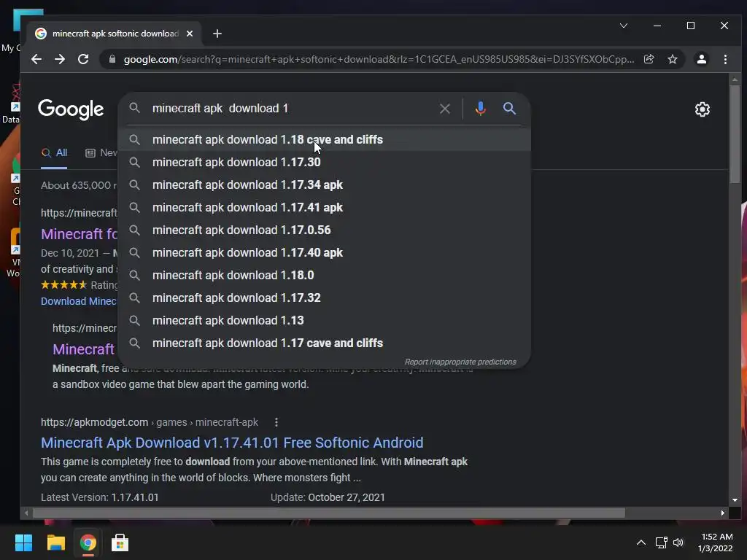Image resolution: width=747 pixels, height=560 pixels.
Task: Open network settings in the system tray
Action: (661, 542)
